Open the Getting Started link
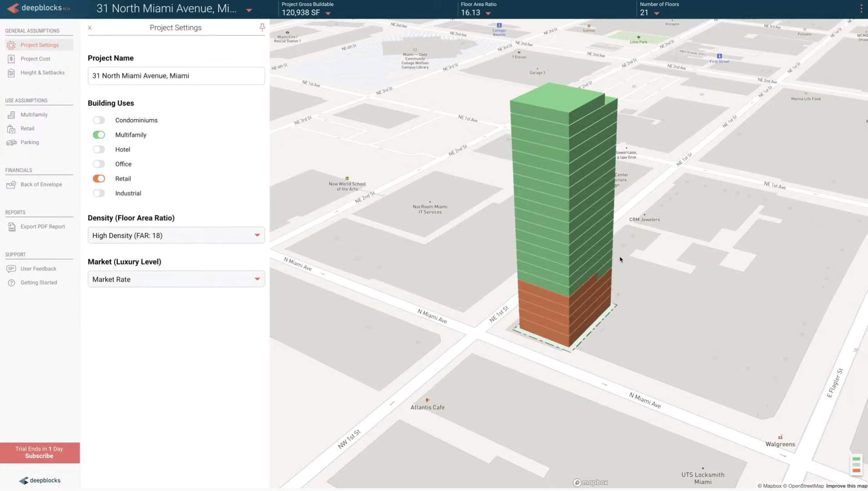The width and height of the screenshot is (868, 491). (39, 283)
